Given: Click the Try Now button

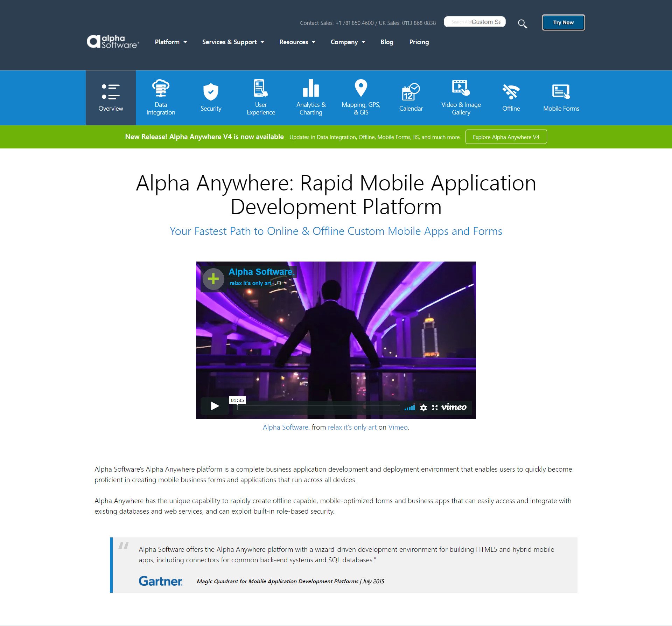Looking at the screenshot, I should click(563, 22).
